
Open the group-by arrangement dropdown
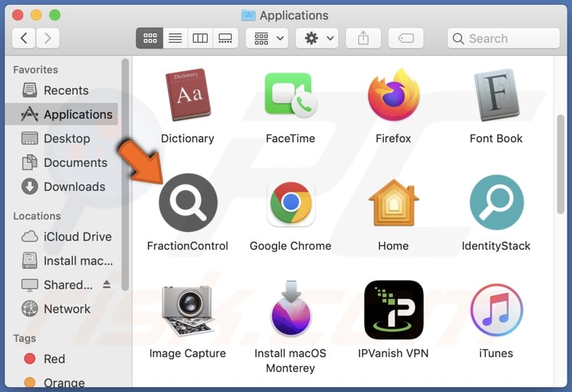[267, 38]
